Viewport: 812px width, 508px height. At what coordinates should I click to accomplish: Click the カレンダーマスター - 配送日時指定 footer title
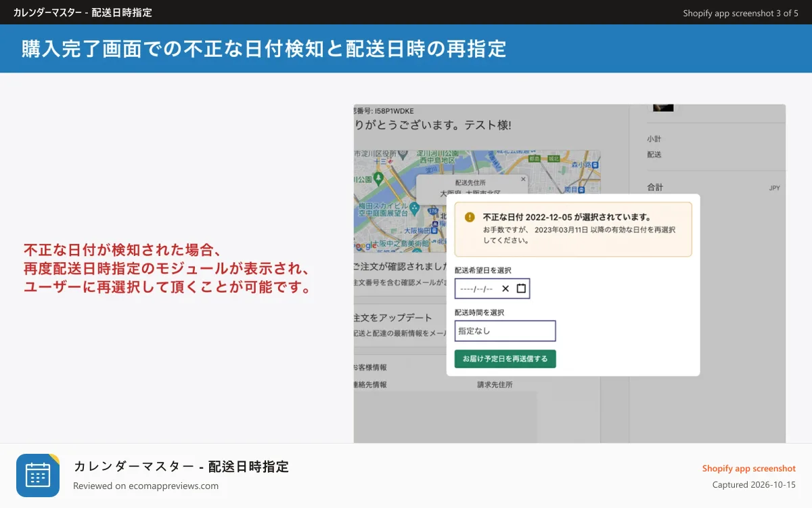pyautogui.click(x=181, y=466)
